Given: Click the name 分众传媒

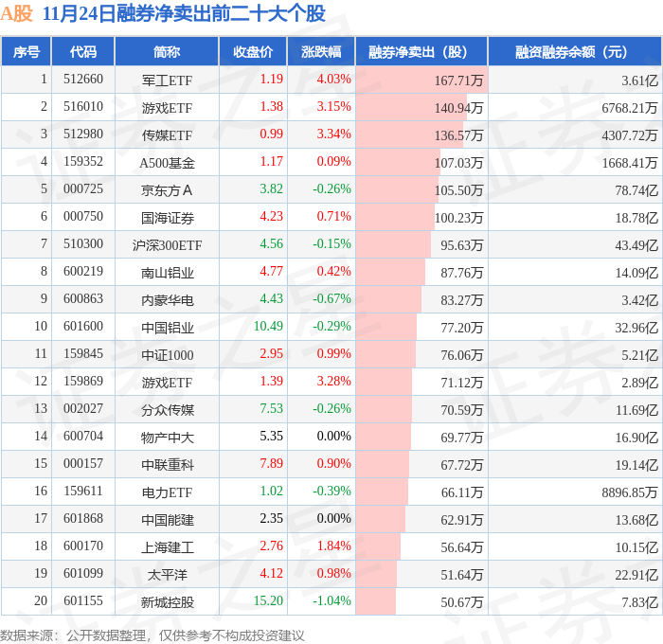Looking at the screenshot, I should point(168,410).
